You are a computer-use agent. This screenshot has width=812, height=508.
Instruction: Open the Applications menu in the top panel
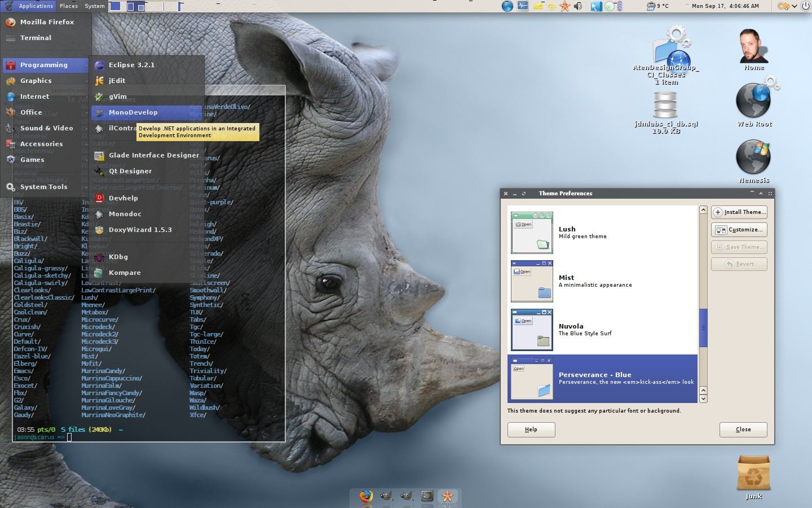tap(29, 6)
